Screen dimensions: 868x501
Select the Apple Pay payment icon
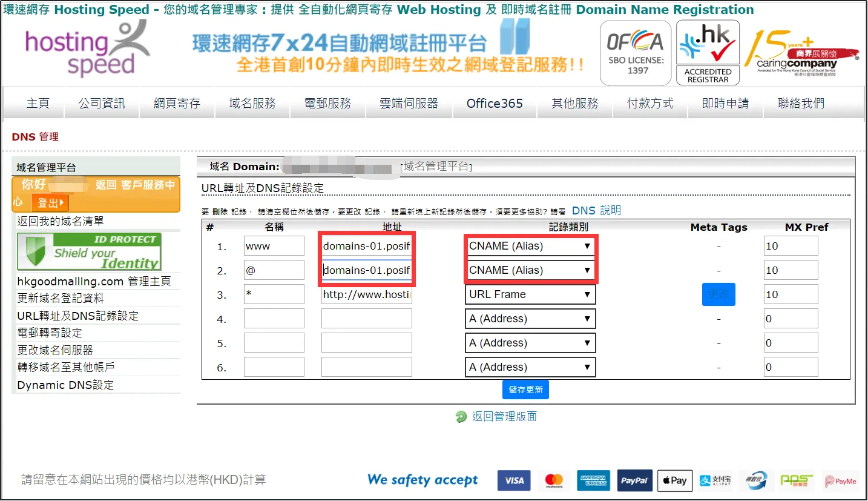[674, 480]
